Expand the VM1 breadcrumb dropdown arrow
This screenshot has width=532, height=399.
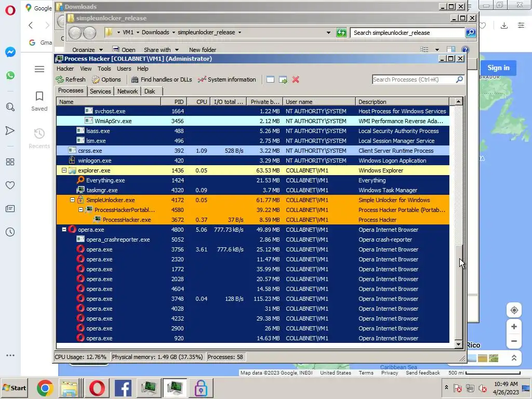(138, 33)
